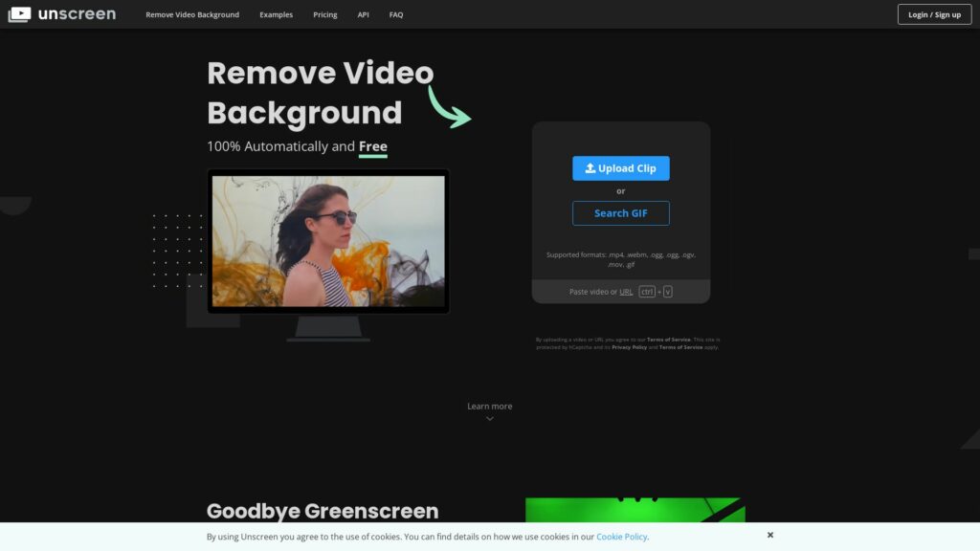The width and height of the screenshot is (980, 551).
Task: Click the upload arrow icon on Upload Clip
Action: 590,167
